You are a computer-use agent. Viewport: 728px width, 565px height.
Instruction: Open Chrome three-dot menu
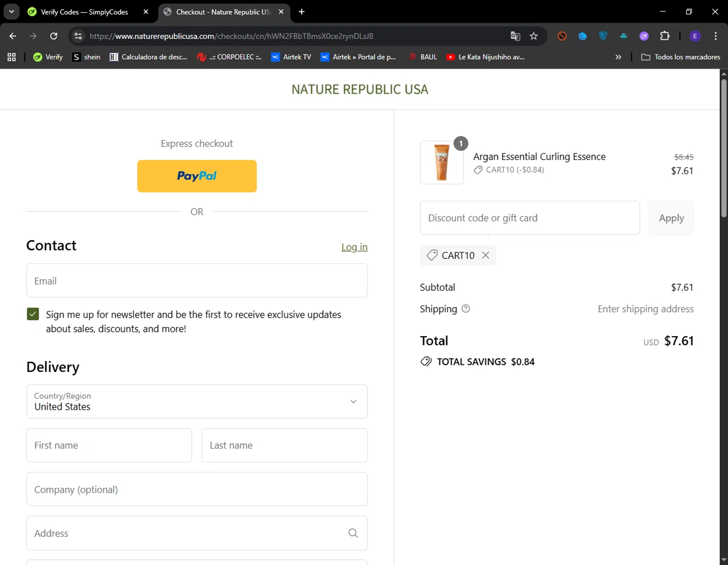click(x=715, y=36)
